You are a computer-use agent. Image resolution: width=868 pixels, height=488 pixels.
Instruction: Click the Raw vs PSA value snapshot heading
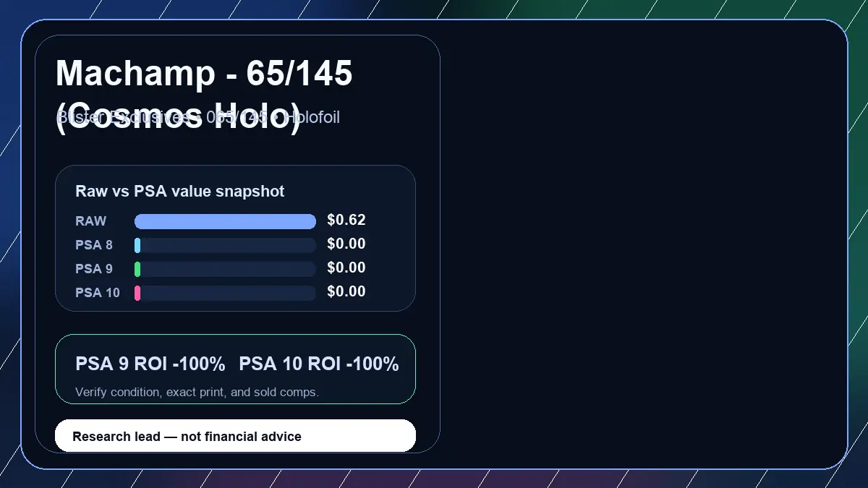(x=180, y=192)
